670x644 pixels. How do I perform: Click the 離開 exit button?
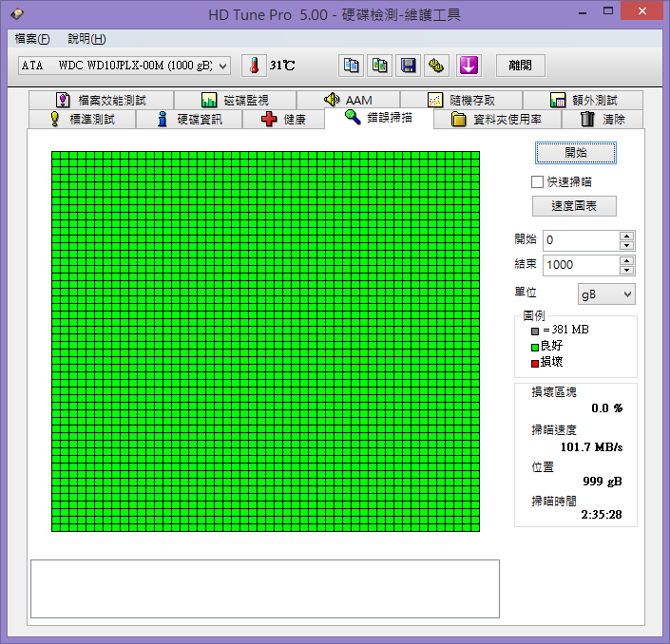point(520,66)
